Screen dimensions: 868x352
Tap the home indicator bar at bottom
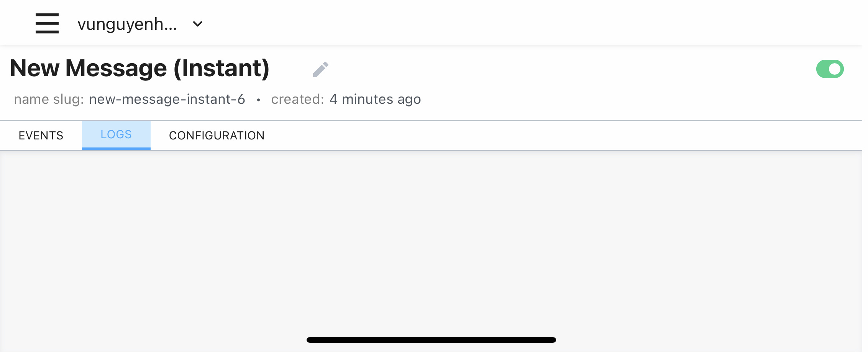pos(431,340)
